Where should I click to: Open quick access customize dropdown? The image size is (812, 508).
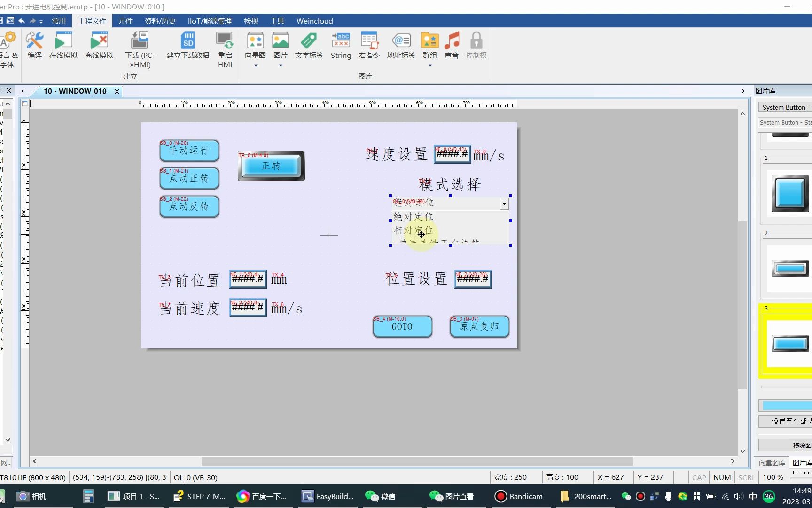point(41,21)
